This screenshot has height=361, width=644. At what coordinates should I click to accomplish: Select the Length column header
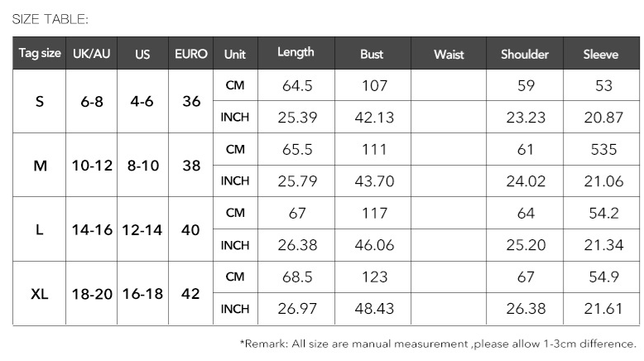tap(296, 52)
